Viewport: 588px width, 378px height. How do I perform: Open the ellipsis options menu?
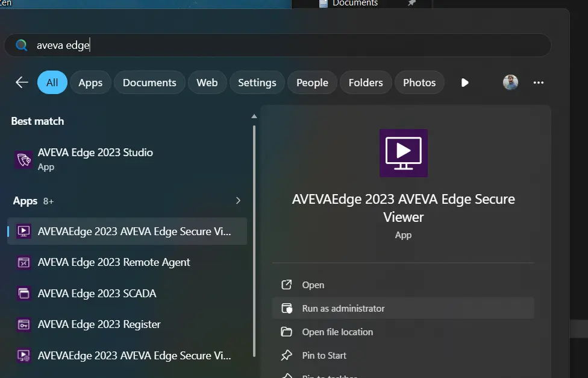(x=538, y=82)
